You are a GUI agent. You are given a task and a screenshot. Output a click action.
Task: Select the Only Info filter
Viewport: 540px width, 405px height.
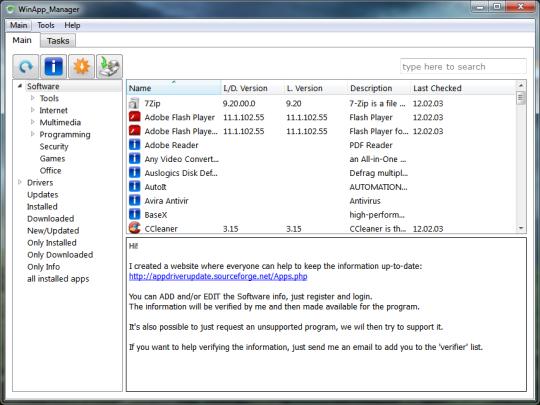43,267
